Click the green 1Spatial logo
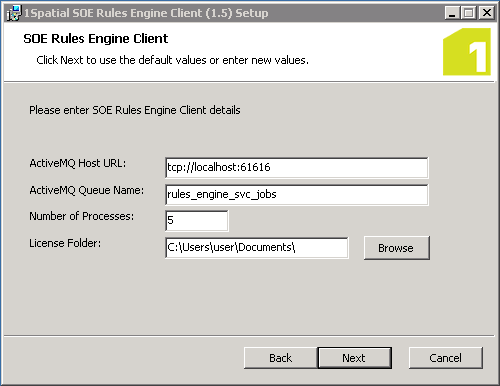The image size is (500, 386). [x=467, y=52]
